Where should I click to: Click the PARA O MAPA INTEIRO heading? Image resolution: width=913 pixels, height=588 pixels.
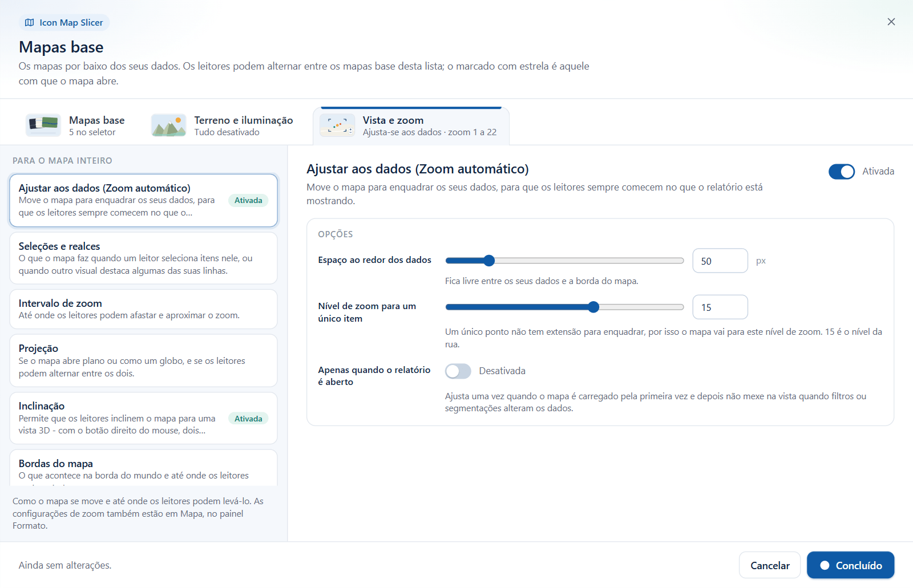tap(63, 161)
